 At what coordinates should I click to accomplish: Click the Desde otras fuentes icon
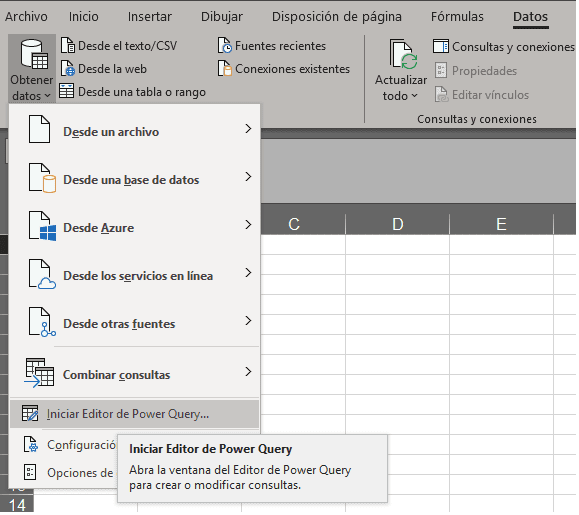point(42,322)
